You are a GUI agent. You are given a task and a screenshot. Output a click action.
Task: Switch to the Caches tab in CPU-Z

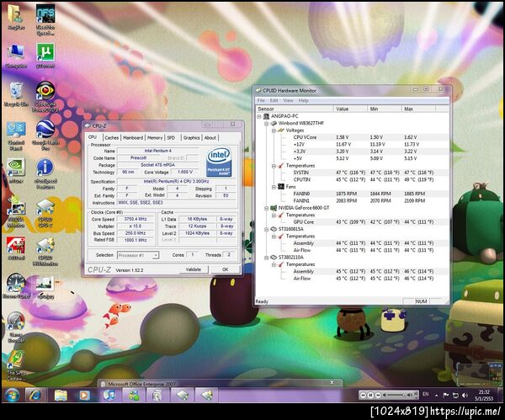[x=111, y=137]
